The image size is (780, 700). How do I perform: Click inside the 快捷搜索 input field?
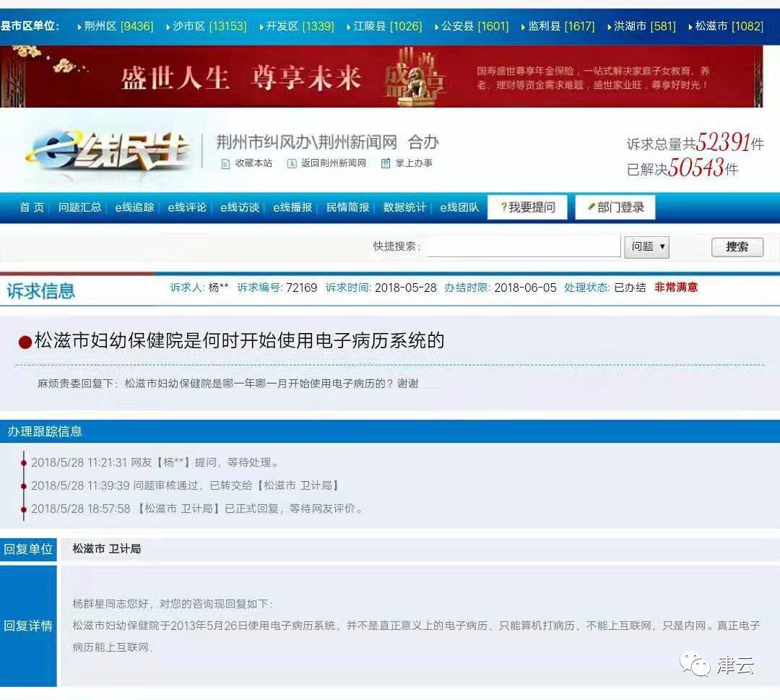coord(524,246)
